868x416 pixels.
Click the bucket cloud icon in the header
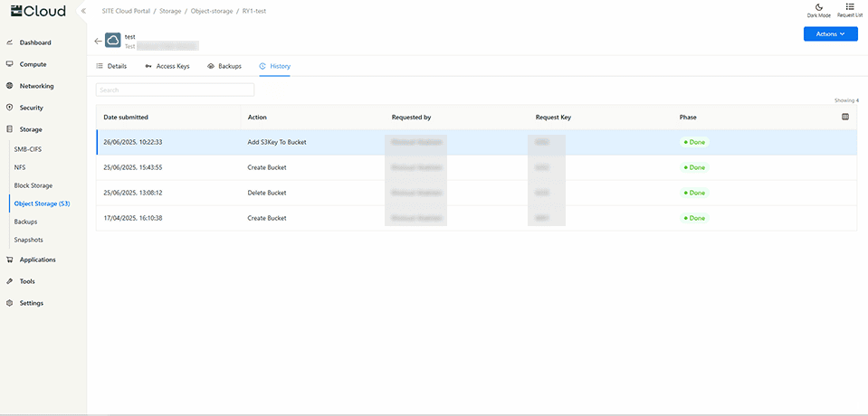coord(112,41)
